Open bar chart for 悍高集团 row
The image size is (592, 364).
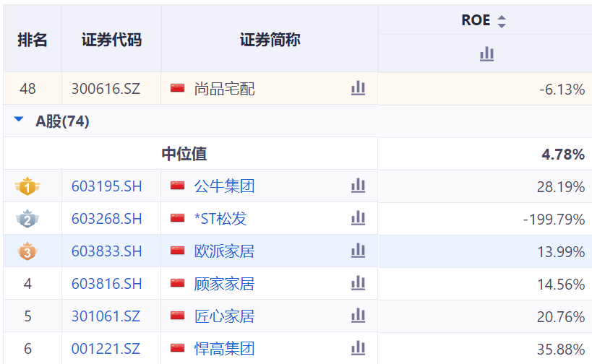pyautogui.click(x=358, y=348)
